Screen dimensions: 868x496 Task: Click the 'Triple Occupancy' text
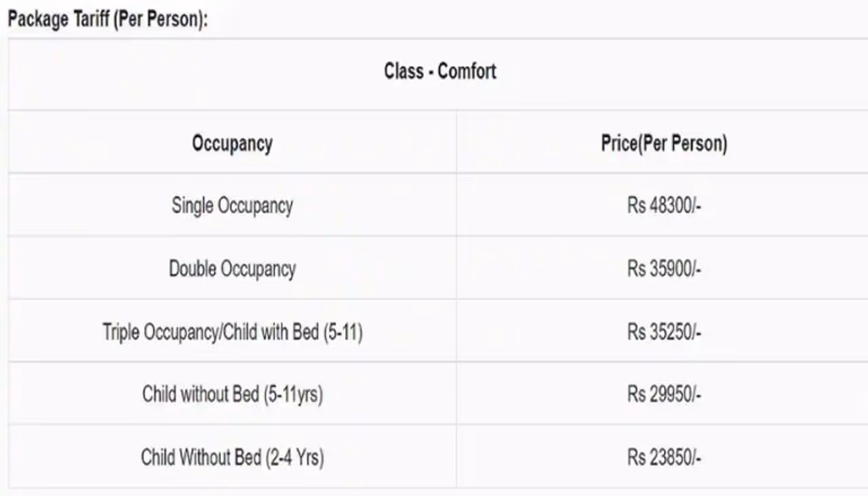[x=161, y=332]
